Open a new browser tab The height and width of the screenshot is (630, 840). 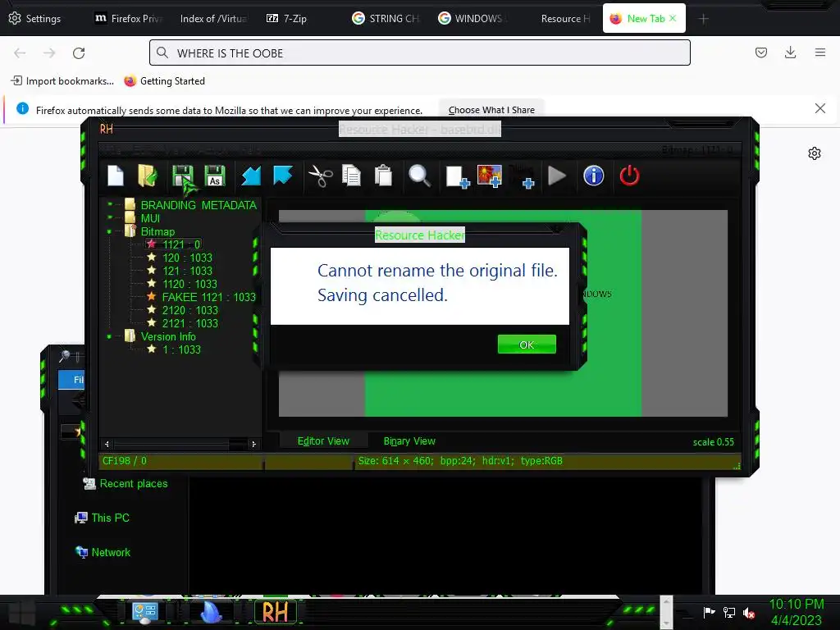[x=703, y=19]
